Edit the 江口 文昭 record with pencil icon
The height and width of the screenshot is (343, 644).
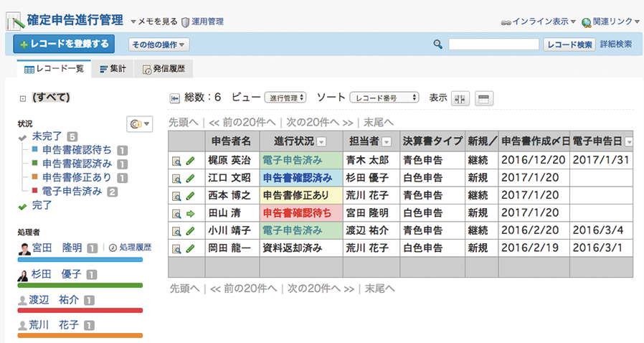click(x=190, y=179)
